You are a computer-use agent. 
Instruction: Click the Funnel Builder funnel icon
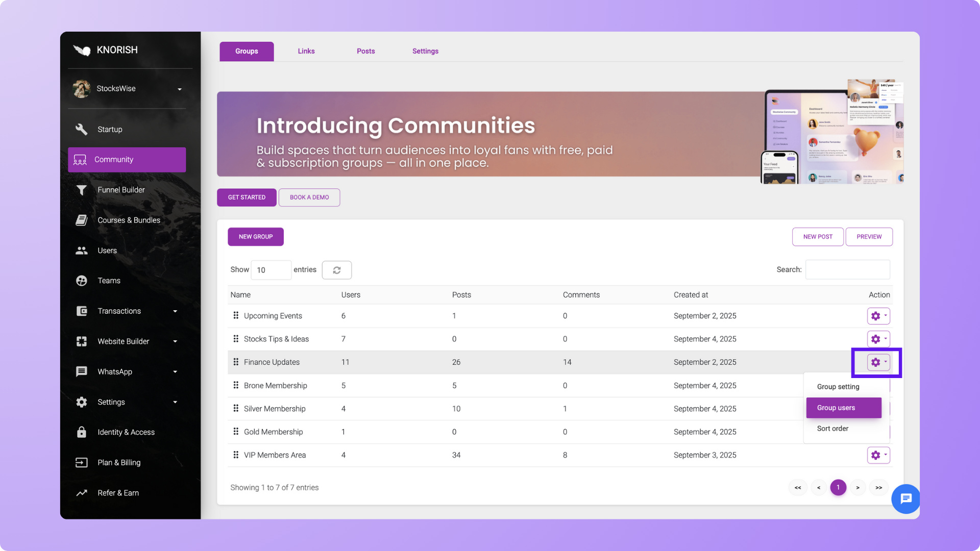click(x=82, y=190)
